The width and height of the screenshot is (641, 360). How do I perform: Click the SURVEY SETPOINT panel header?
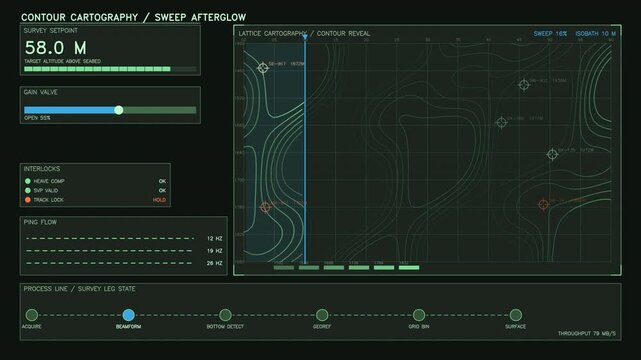[51, 31]
